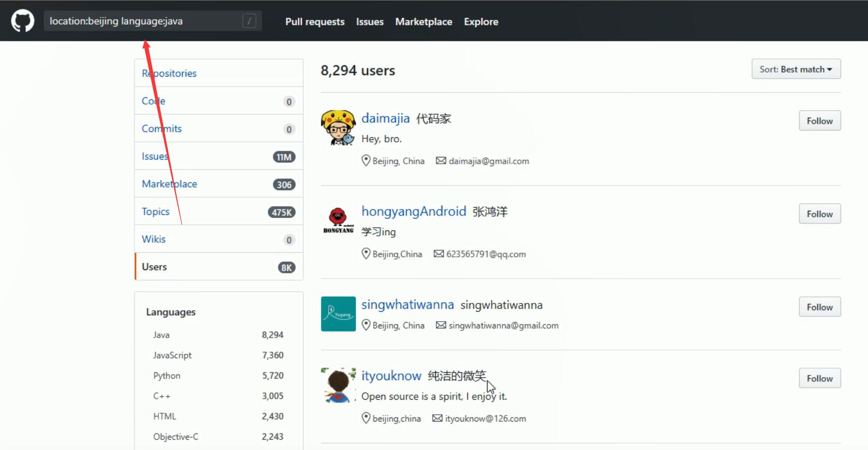Open hongyangAndroid's profile avatar
This screenshot has width=868, height=450.
[338, 220]
